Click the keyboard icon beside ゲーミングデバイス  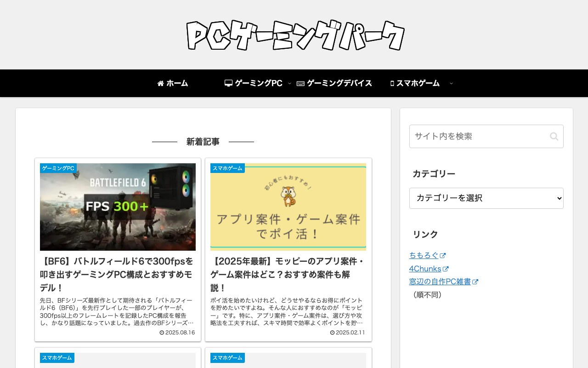300,84
